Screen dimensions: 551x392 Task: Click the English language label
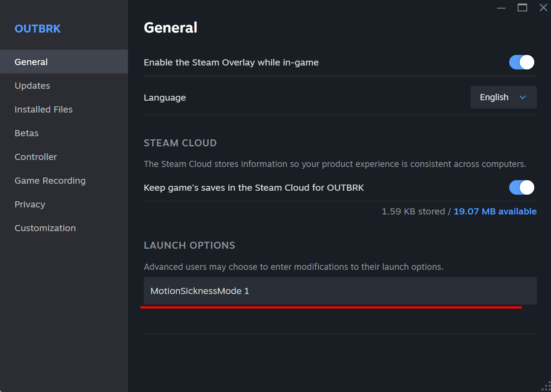493,97
